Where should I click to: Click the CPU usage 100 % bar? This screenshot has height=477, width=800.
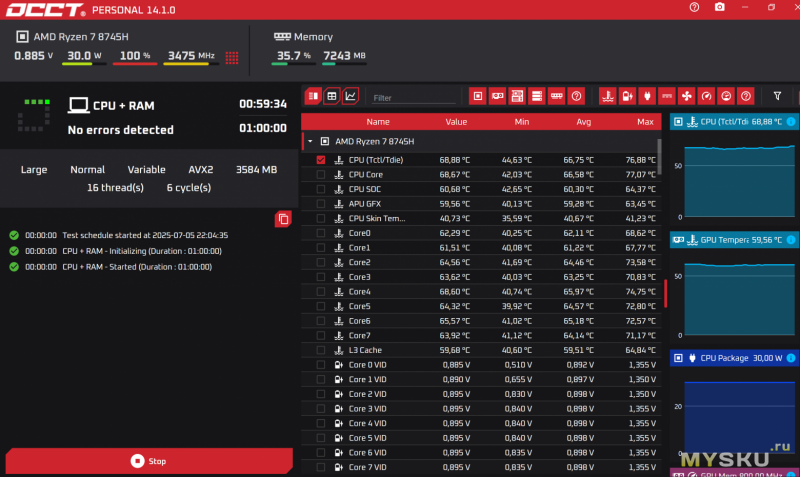[x=135, y=64]
